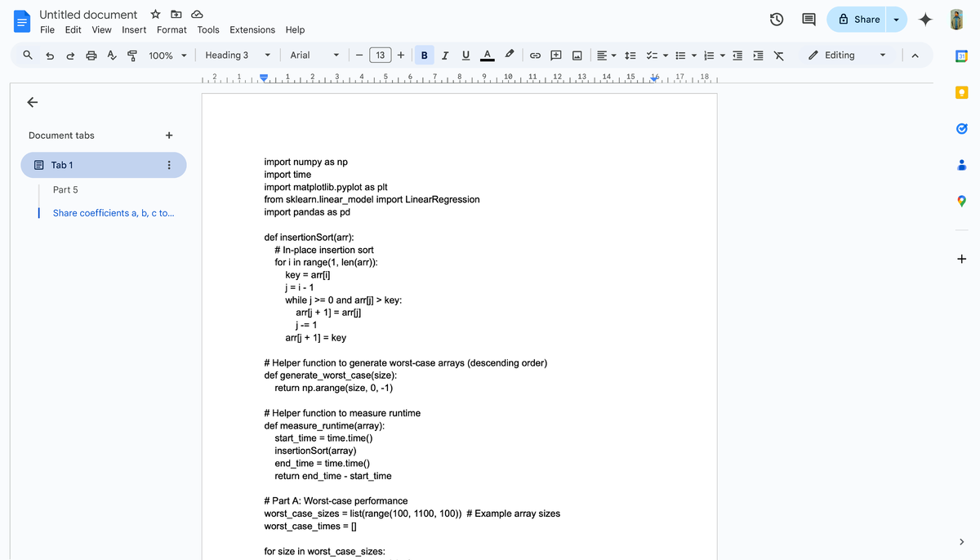Decrease the indent
980x560 pixels.
click(x=737, y=56)
